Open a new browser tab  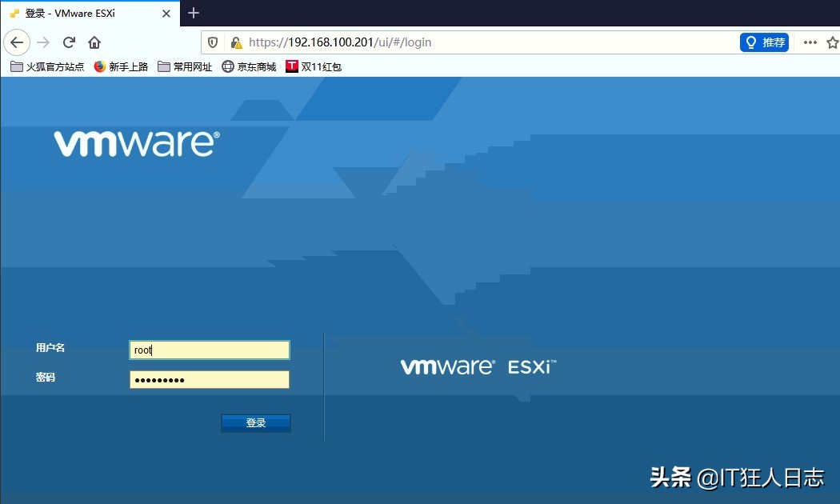click(x=193, y=13)
